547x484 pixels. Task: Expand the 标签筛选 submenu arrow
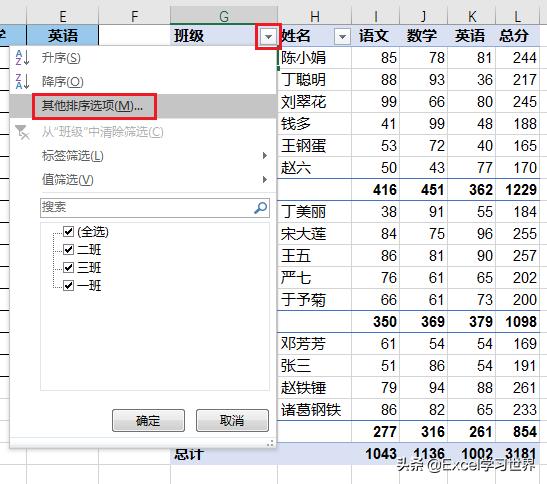265,156
